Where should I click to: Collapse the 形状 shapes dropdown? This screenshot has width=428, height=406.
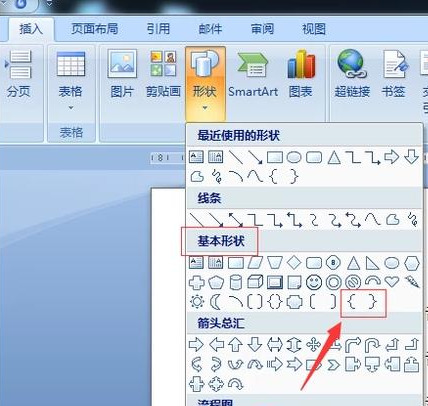click(x=205, y=83)
